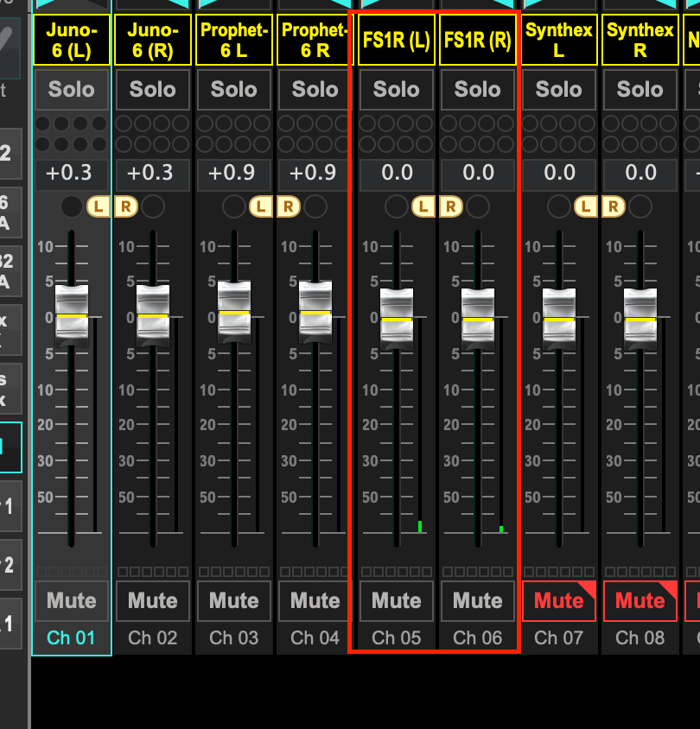Click the R stereo link badge on Ch 08
The image size is (700, 729).
tap(613, 206)
